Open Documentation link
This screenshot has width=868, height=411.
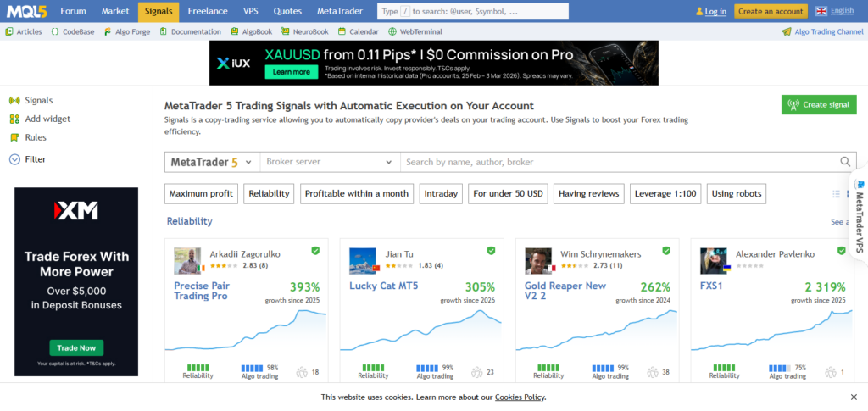pos(191,31)
